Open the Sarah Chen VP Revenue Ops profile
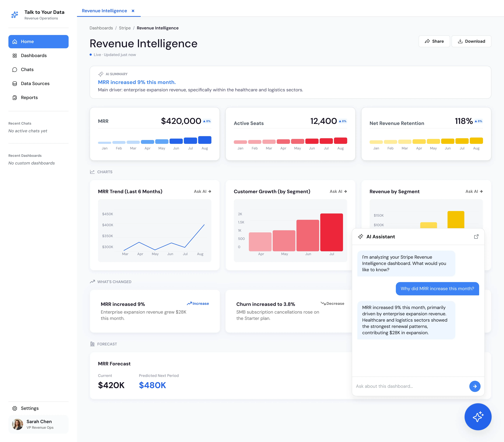 tap(38, 424)
